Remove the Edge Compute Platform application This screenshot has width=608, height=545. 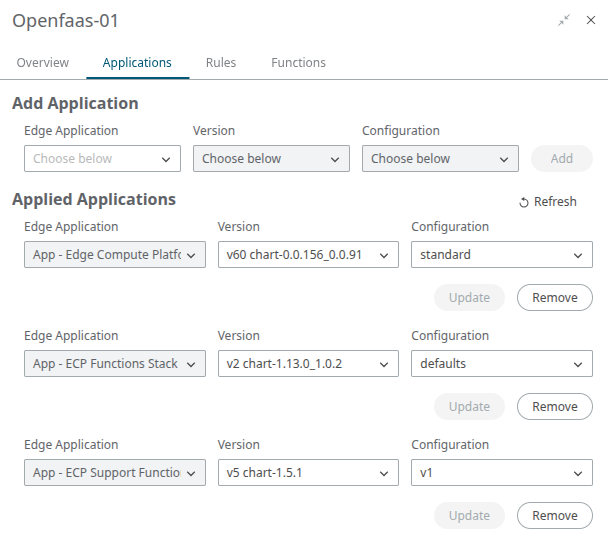point(554,298)
